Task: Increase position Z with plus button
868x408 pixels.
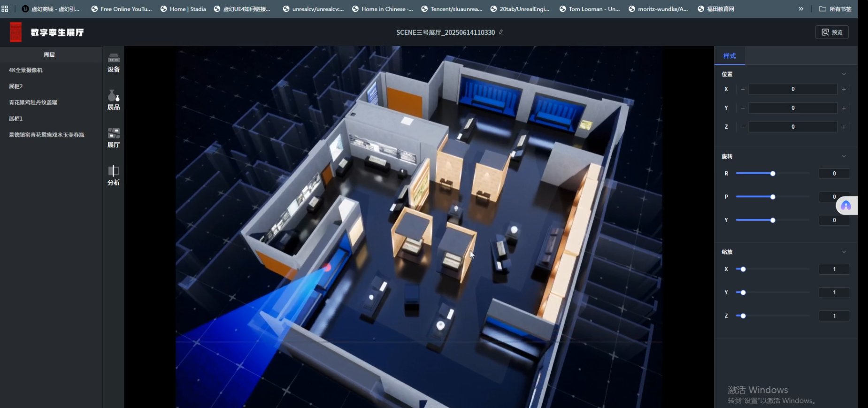Action: pos(844,127)
